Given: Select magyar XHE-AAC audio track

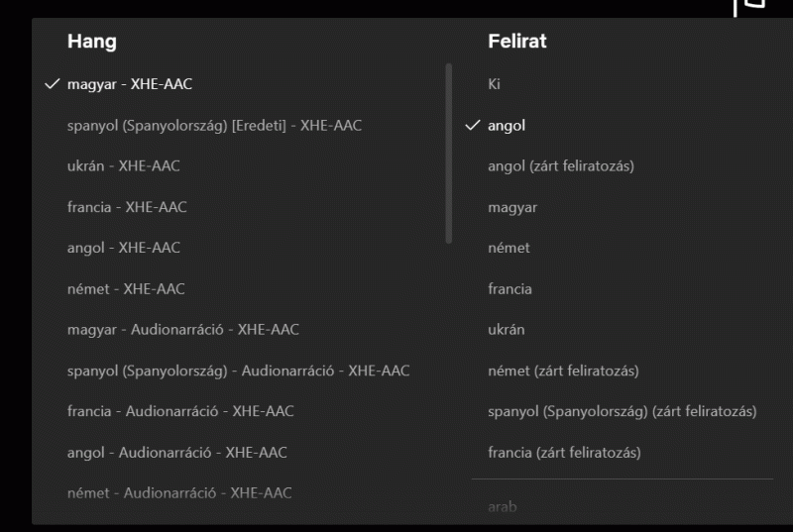Looking at the screenshot, I should 130,84.
